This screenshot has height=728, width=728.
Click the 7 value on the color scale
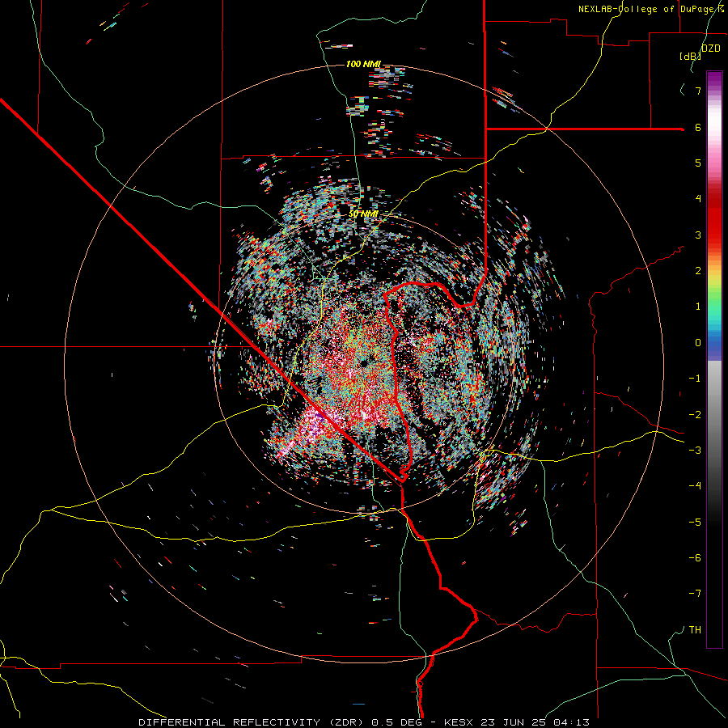point(698,91)
